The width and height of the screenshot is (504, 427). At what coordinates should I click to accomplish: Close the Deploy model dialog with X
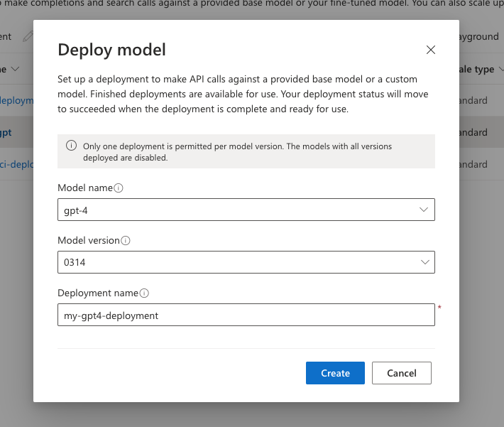pos(430,50)
